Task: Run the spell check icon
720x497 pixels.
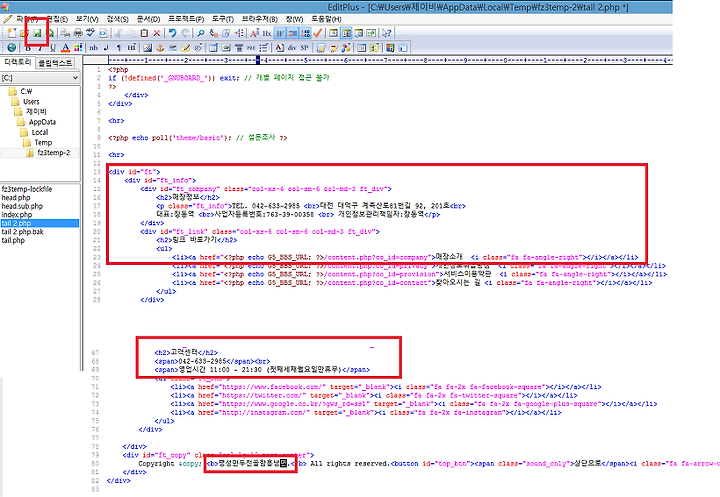Action: 90,33
